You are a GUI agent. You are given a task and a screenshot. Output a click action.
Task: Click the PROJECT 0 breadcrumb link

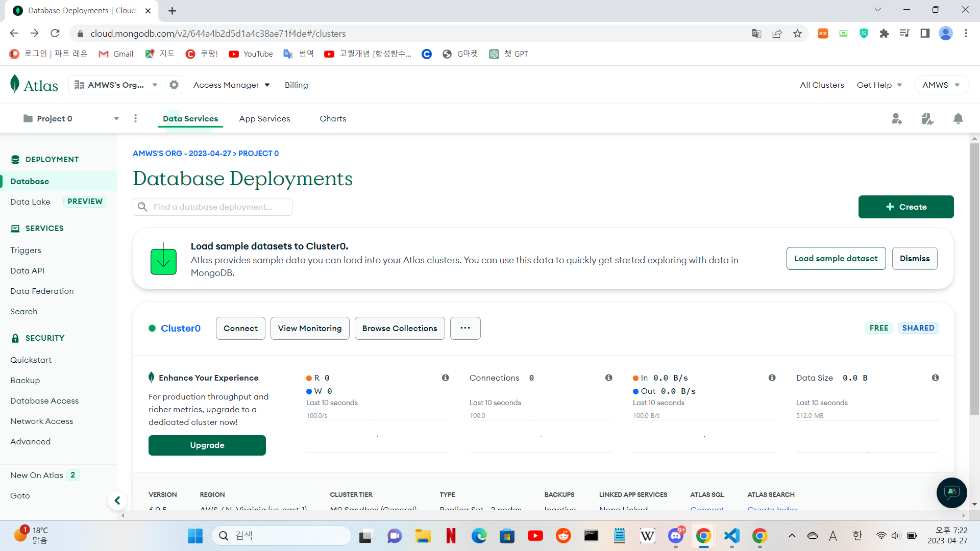258,154
